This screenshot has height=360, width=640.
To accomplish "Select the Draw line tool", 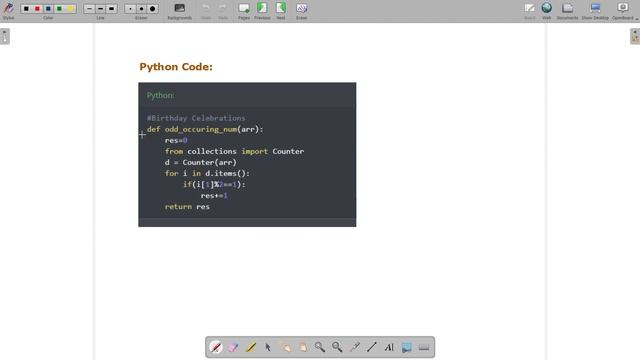I will 372,347.
